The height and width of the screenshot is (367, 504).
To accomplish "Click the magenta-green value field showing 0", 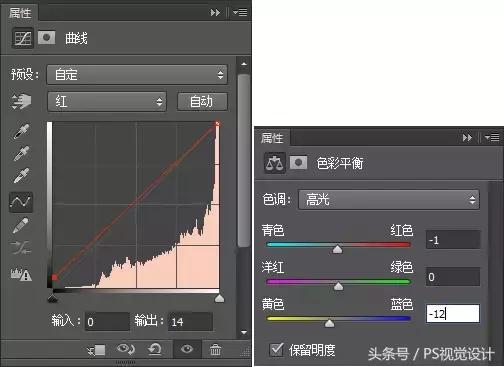I will coord(453,276).
